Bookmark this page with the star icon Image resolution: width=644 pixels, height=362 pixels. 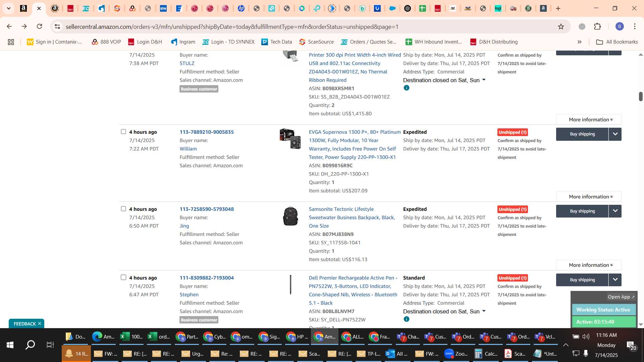[x=561, y=26]
